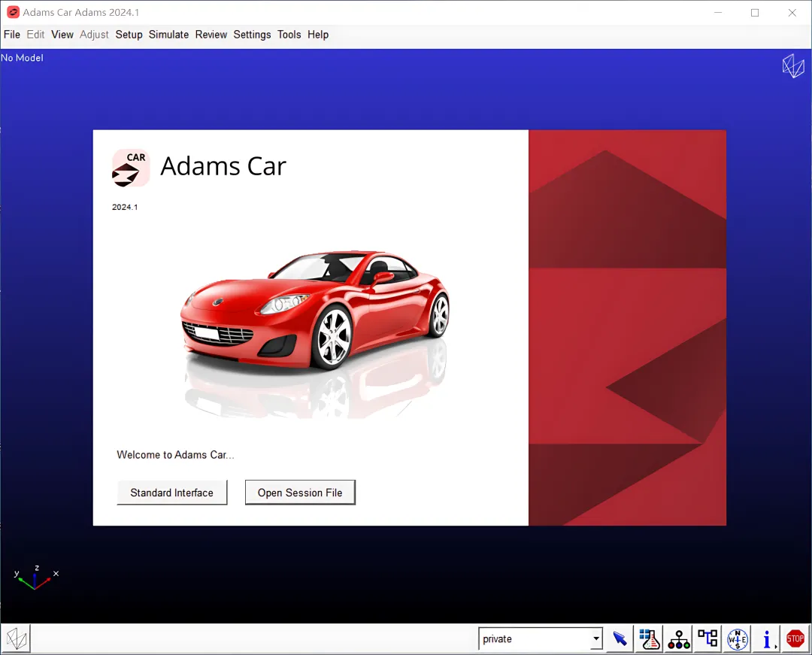Click the Standard Interface button
Viewport: 812px width, 655px height.
[172, 493]
